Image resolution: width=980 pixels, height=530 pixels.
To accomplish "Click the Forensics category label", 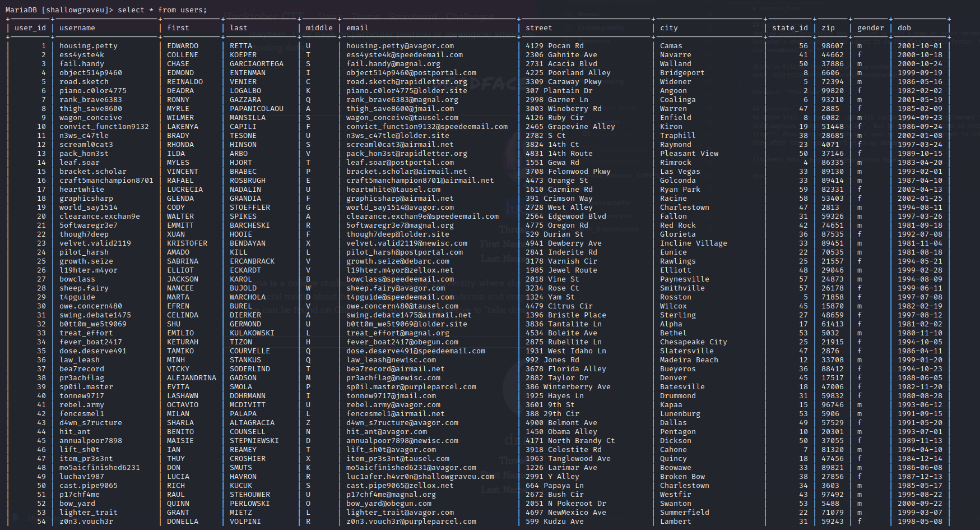I will point(595,41).
